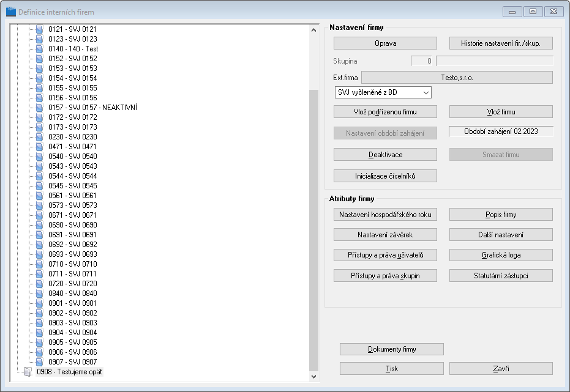
Task: Click the icon beside 0544 - SVJ 0544
Action: point(39,176)
